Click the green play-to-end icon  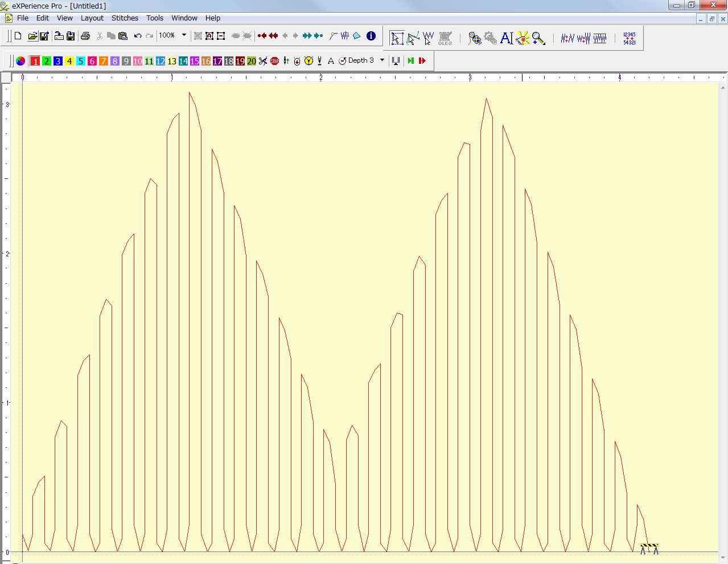coord(411,61)
